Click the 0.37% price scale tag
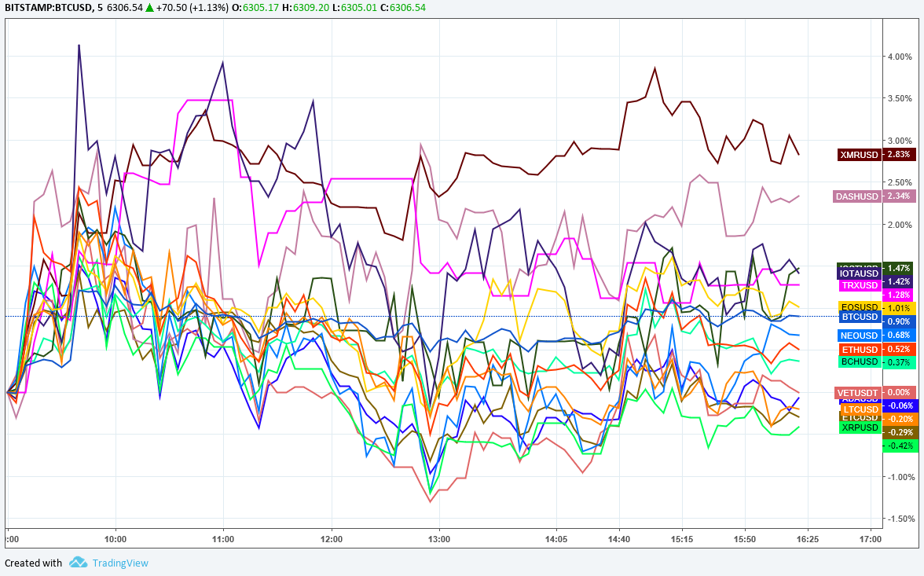 899,362
